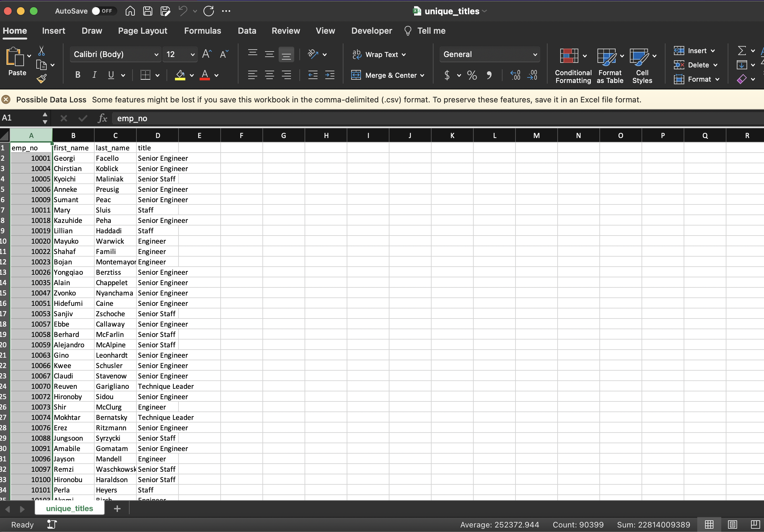The width and height of the screenshot is (764, 532).
Task: Click the Increase Decimal icon
Action: point(515,75)
